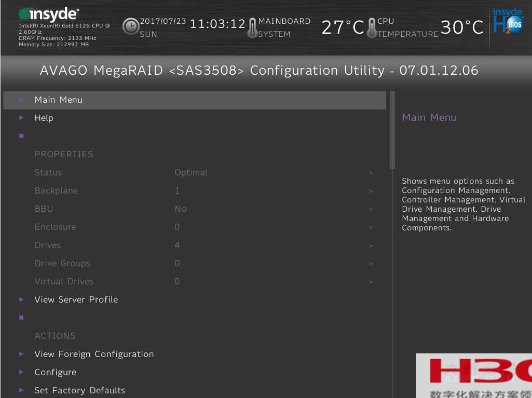
Task: Click the arrow beside Help
Action: click(21, 118)
